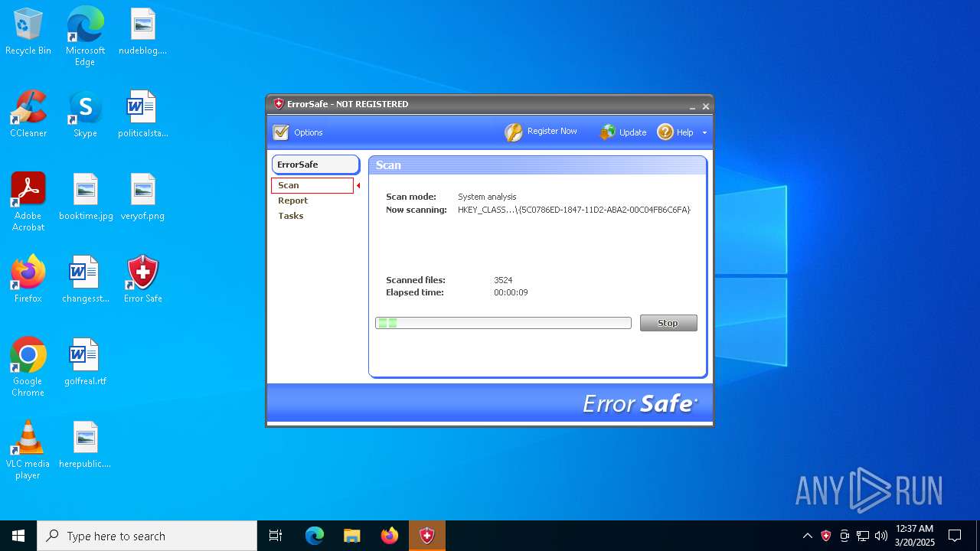Image resolution: width=980 pixels, height=551 pixels.
Task: Stop the running scan
Action: [668, 323]
